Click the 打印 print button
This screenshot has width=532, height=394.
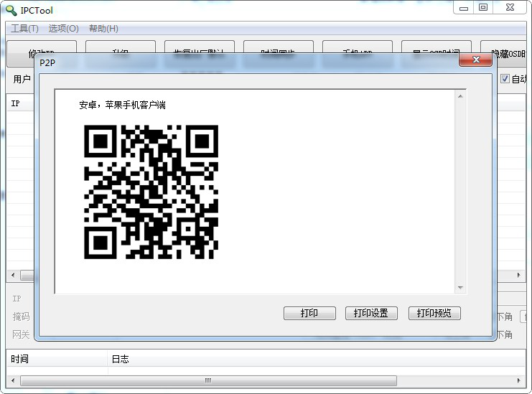(309, 313)
